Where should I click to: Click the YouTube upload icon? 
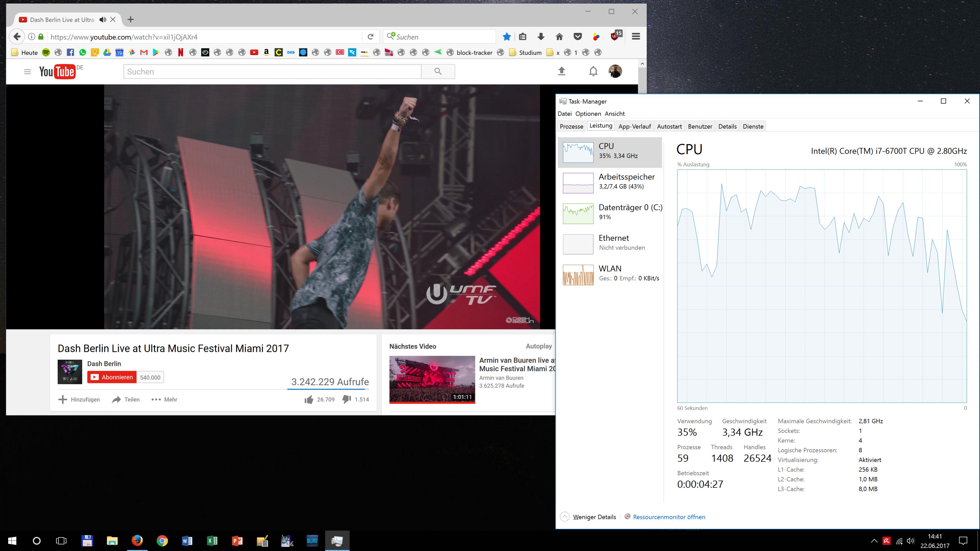coord(562,71)
